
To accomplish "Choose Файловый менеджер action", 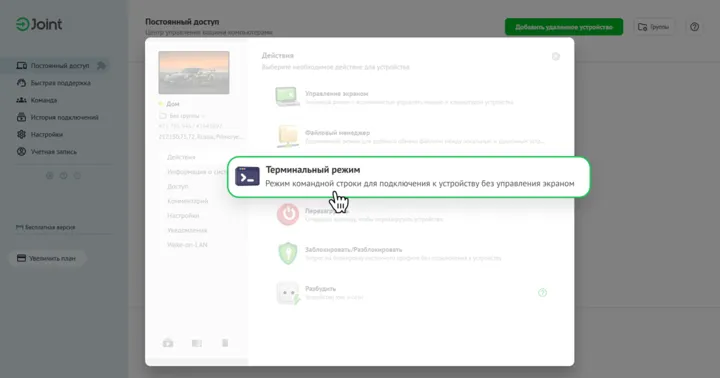I will tap(411, 136).
